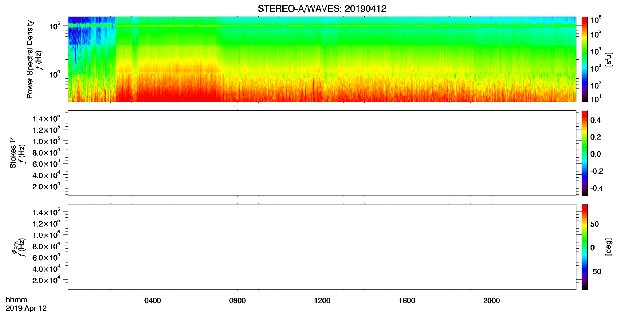Click the 1.4×10^5 tick in Stokes panel
Screen dimensions: 644x332
[46, 118]
